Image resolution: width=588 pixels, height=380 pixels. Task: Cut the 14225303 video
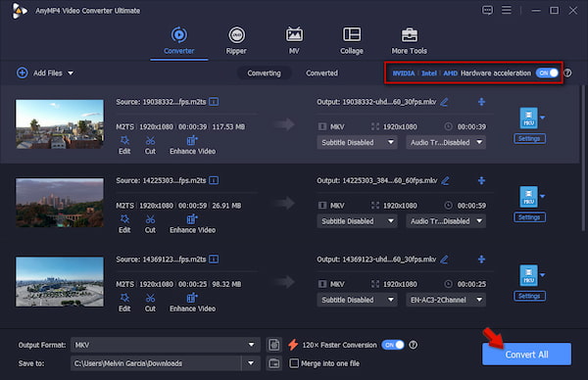(x=150, y=224)
